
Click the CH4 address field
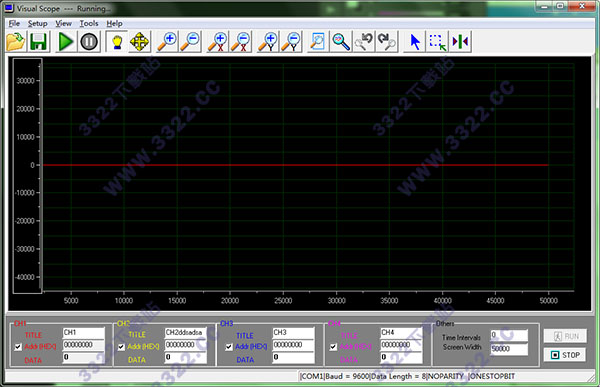(x=401, y=345)
